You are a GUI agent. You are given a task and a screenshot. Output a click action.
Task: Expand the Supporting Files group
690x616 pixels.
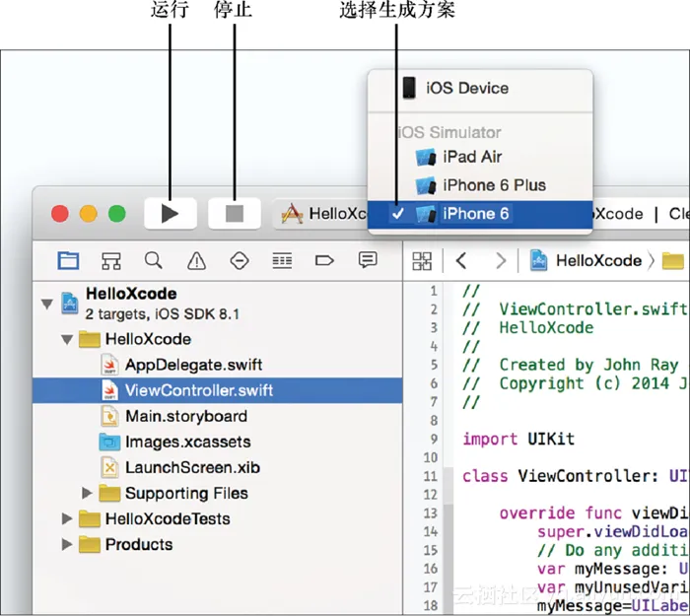[x=87, y=493]
